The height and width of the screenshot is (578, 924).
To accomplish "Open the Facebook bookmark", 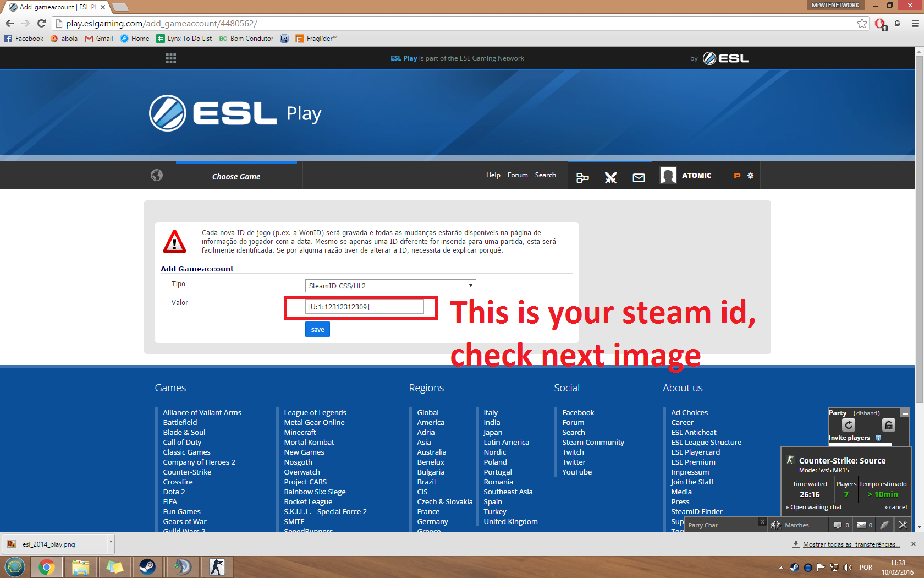I will click(24, 39).
